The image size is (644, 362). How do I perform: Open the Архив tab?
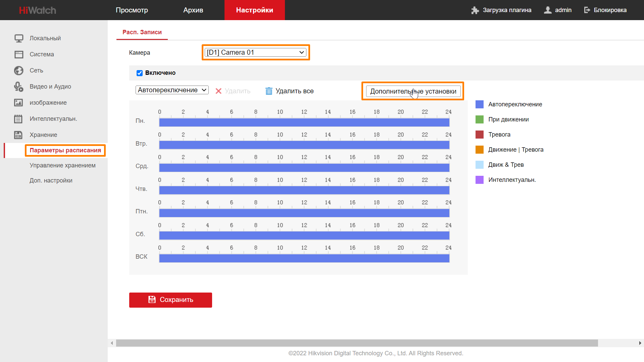point(193,10)
